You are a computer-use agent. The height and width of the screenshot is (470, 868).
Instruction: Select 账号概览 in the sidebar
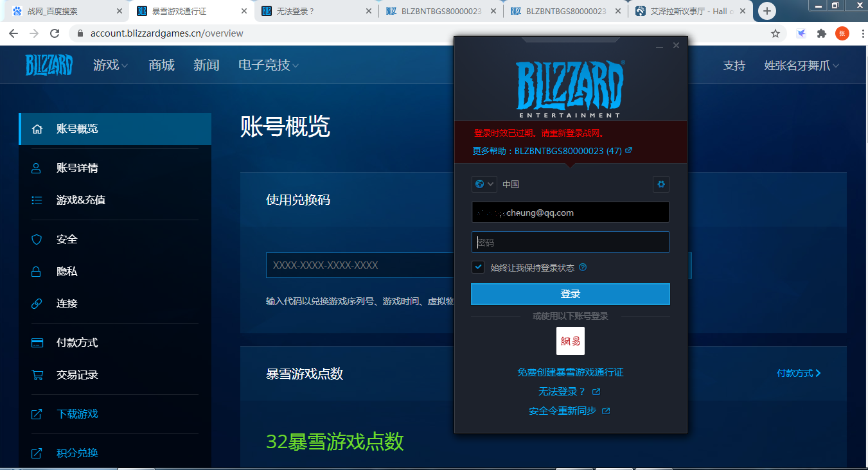point(115,129)
